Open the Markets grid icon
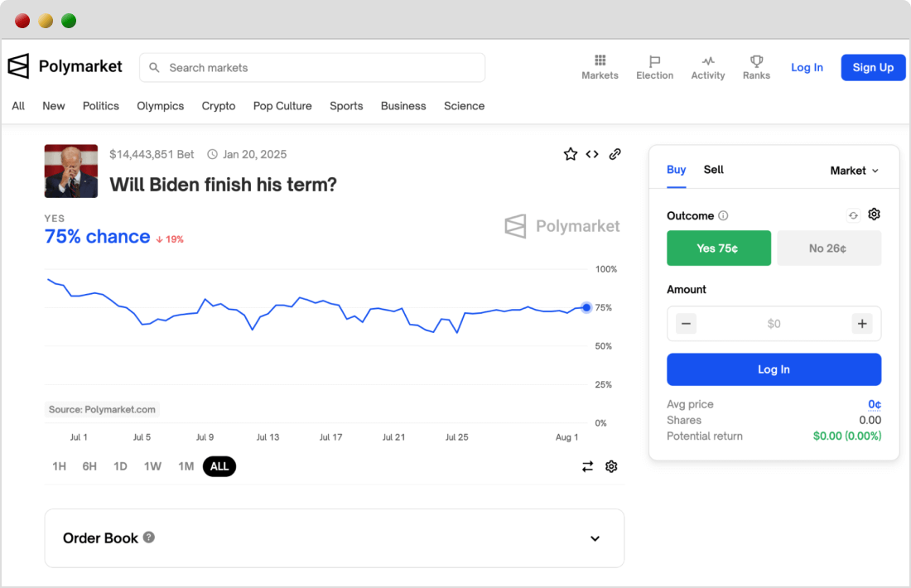The height and width of the screenshot is (588, 911). (600, 60)
